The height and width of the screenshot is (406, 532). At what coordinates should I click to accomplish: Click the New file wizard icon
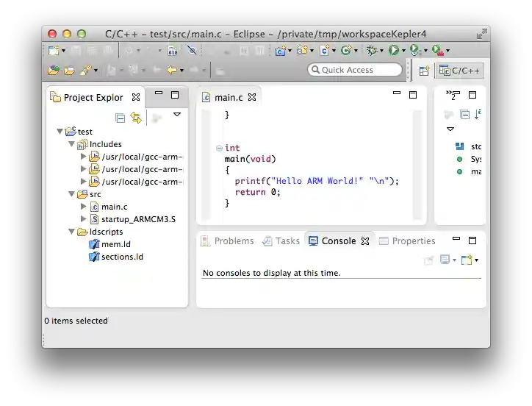(x=54, y=51)
